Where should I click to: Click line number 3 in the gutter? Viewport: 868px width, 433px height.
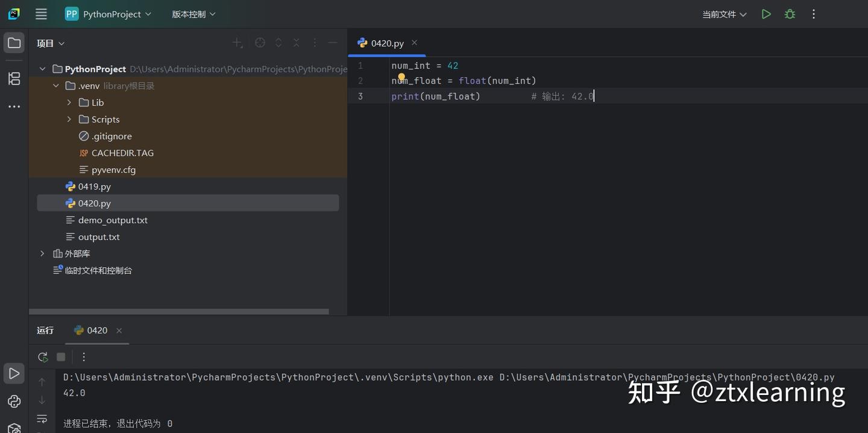pyautogui.click(x=360, y=96)
